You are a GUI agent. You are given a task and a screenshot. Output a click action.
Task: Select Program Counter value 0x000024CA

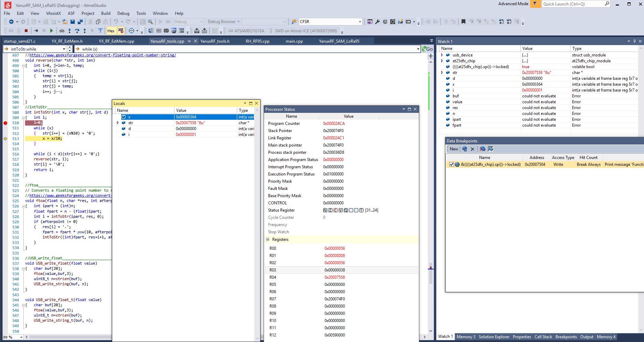tap(334, 124)
